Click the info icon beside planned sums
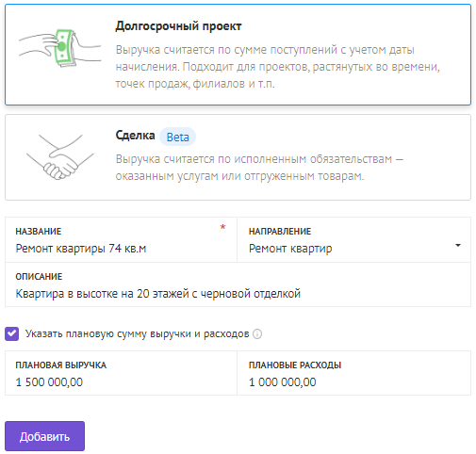 point(257,333)
